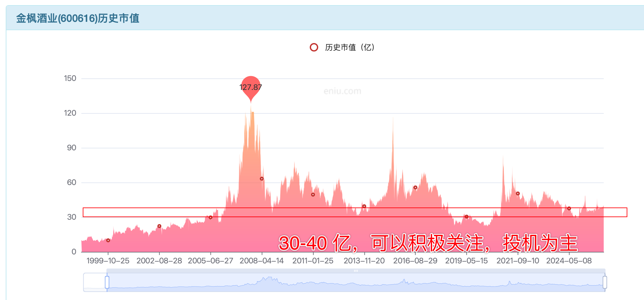This screenshot has height=300, width=644.
Task: Select the data point marker at 2024-05-08
Action: click(569, 208)
